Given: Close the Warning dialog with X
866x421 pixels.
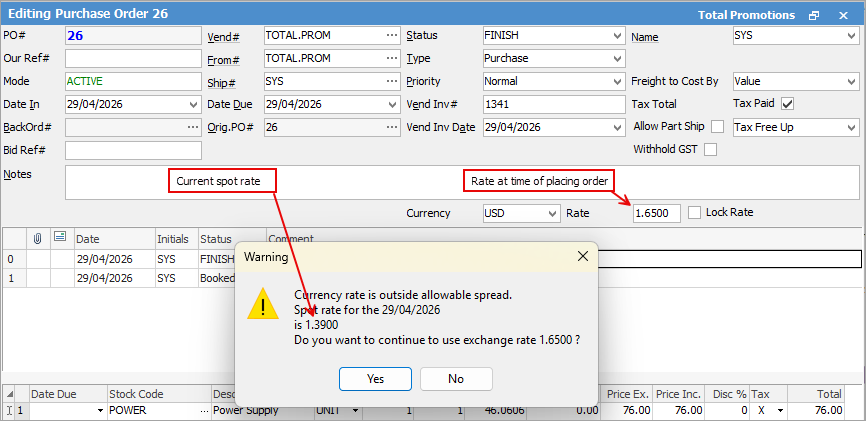Looking at the screenshot, I should tap(582, 256).
